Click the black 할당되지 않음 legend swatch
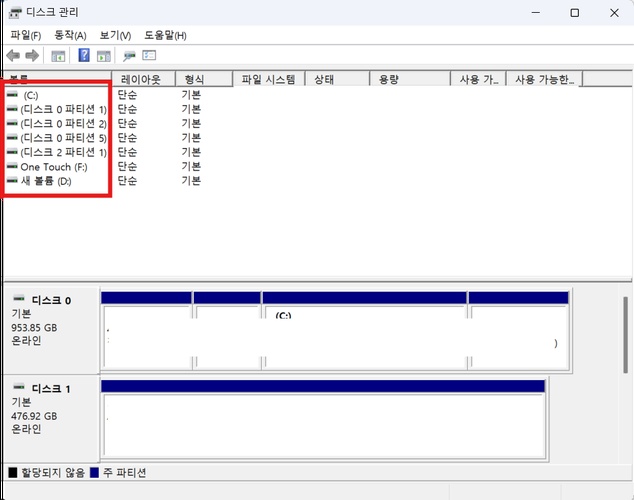The height and width of the screenshot is (500, 634). coord(13,472)
